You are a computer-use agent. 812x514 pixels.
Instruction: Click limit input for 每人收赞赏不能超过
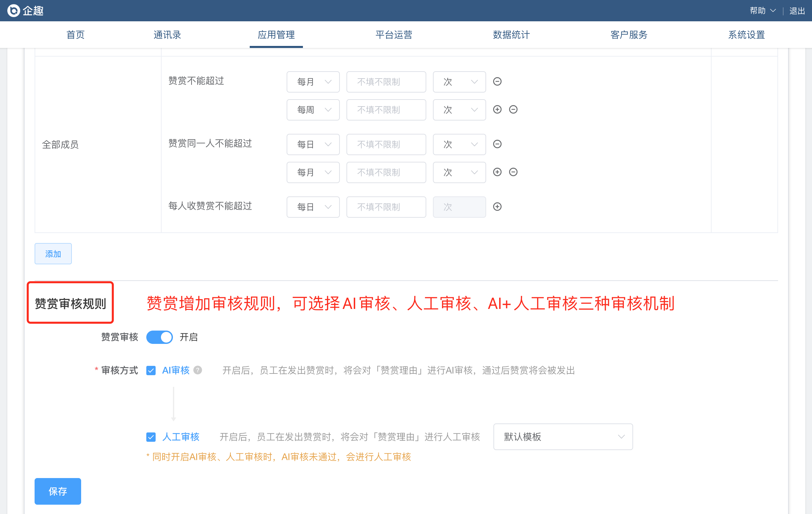point(386,207)
